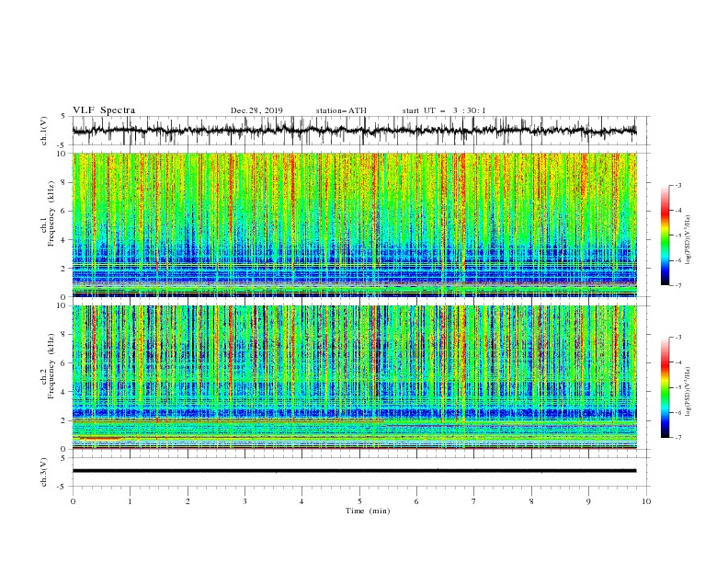Click the "ch.1(V)" axis label
The height and width of the screenshot is (563, 728).
[44, 131]
